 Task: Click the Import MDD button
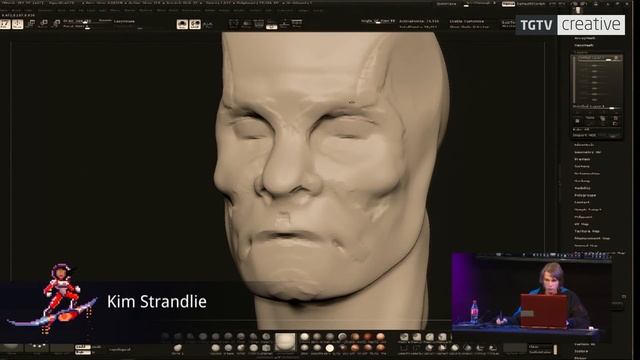coord(584,135)
